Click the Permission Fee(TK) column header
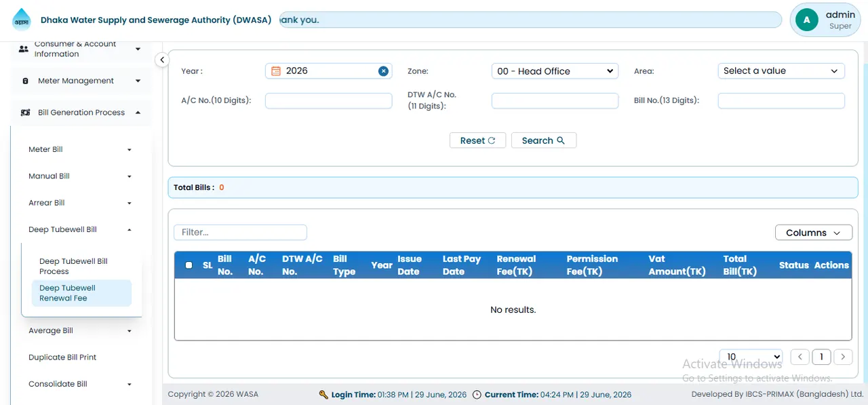The width and height of the screenshot is (868, 405). click(x=592, y=265)
